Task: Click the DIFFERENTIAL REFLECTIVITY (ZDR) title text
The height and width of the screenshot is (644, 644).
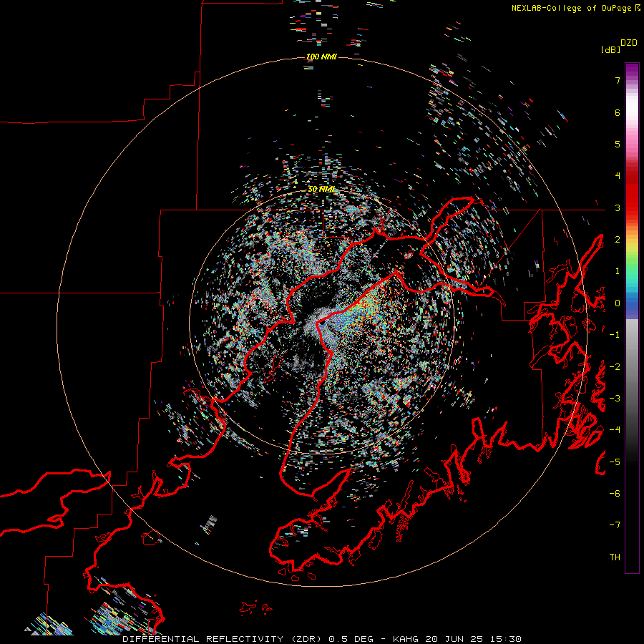Action: [222, 639]
